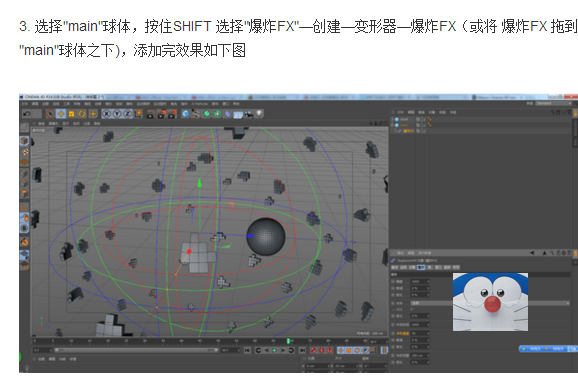Click the go to start playback button

click(x=247, y=350)
